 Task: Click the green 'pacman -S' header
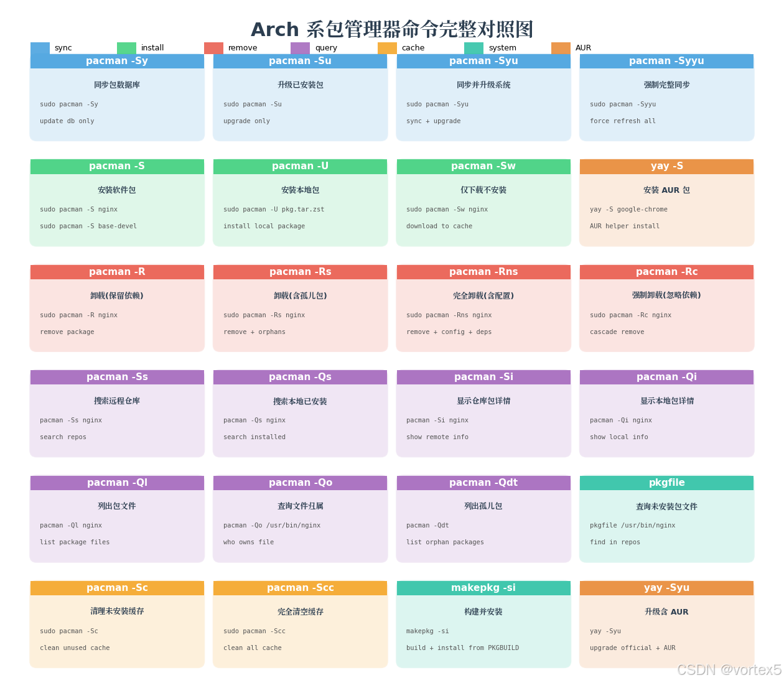[x=117, y=166]
